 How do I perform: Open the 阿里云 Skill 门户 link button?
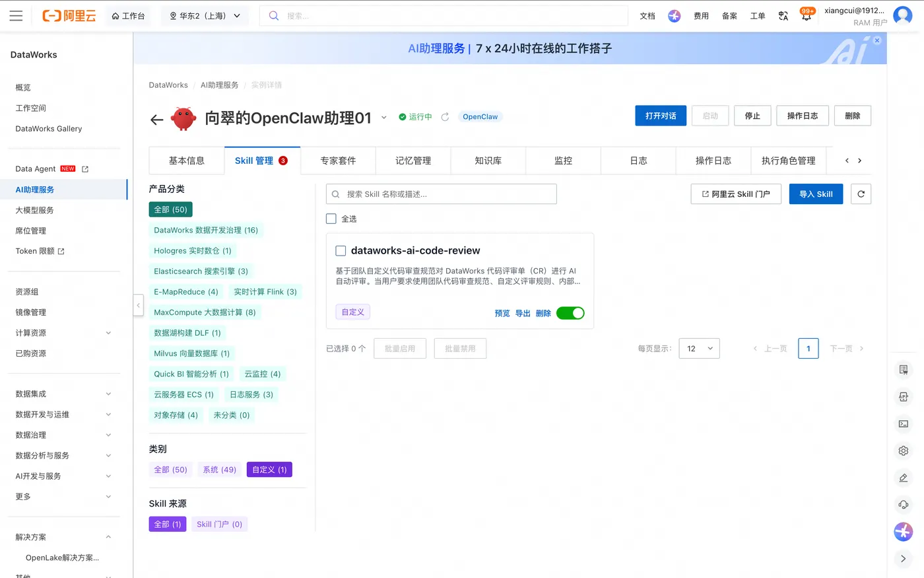[x=736, y=194]
